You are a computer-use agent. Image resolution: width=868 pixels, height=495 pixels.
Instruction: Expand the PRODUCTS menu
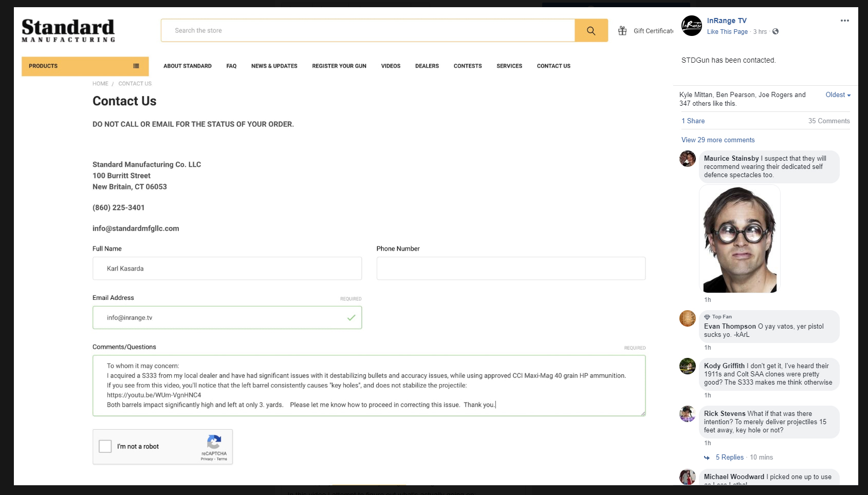click(x=85, y=66)
